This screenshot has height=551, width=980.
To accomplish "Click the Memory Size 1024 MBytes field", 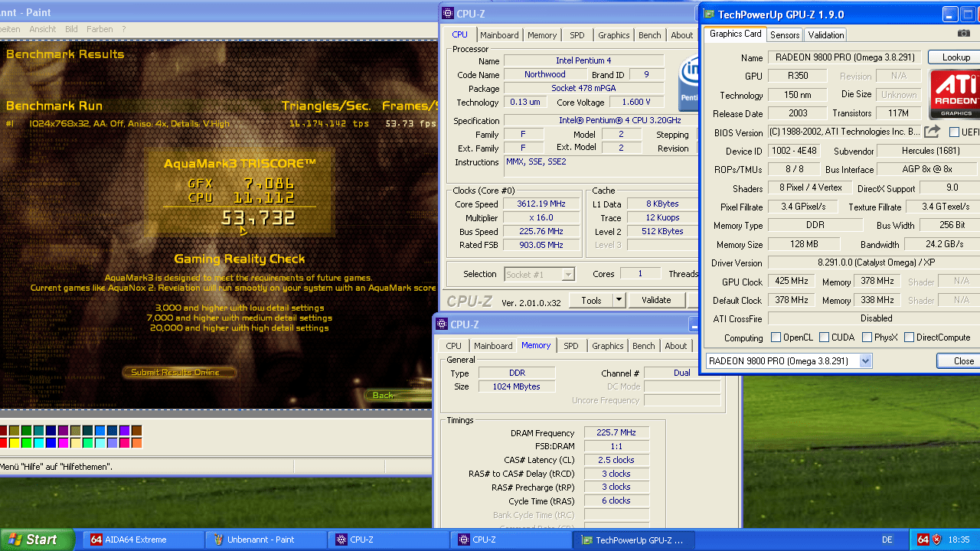I will pos(517,386).
